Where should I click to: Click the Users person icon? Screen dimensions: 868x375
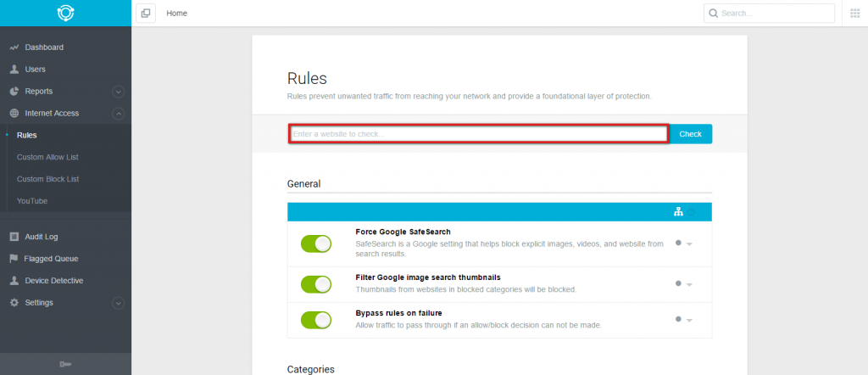14,70
